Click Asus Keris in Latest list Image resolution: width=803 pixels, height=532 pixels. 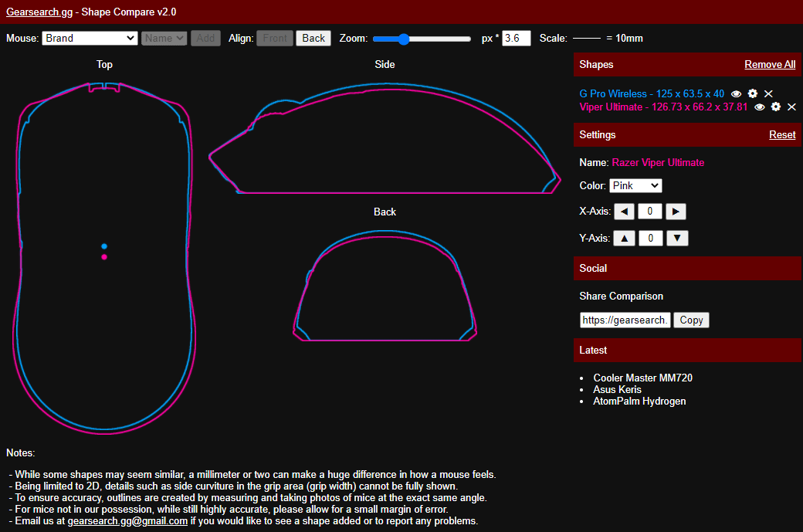coord(617,390)
